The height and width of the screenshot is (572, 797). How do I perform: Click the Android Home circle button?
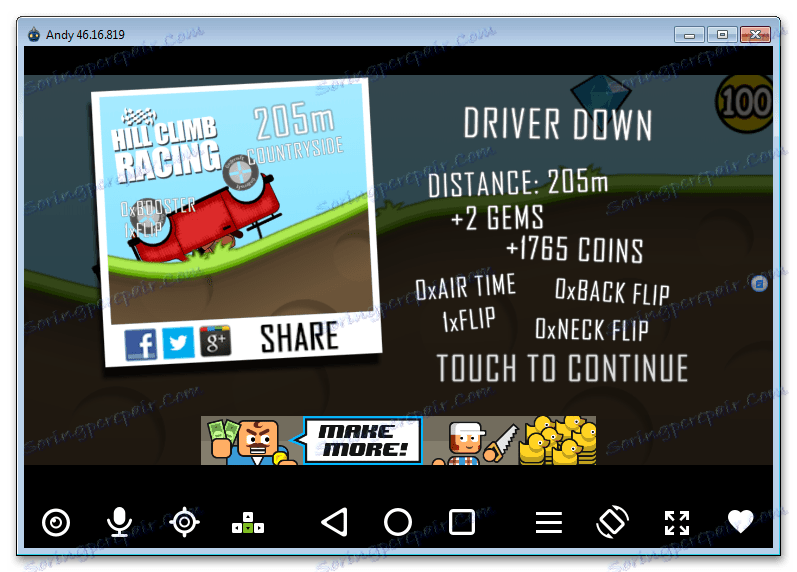(x=398, y=522)
